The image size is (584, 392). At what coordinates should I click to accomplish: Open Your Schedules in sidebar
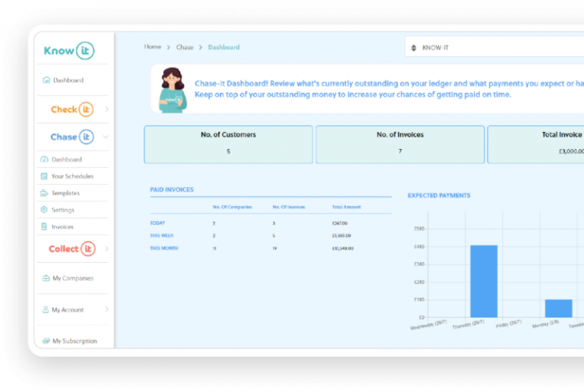(x=73, y=176)
